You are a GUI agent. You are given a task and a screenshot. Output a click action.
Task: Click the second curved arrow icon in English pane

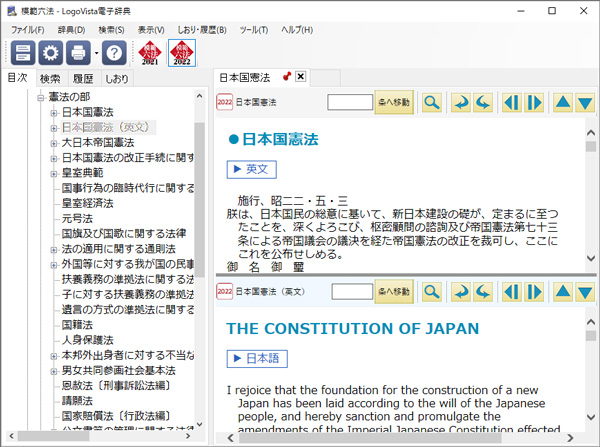483,292
